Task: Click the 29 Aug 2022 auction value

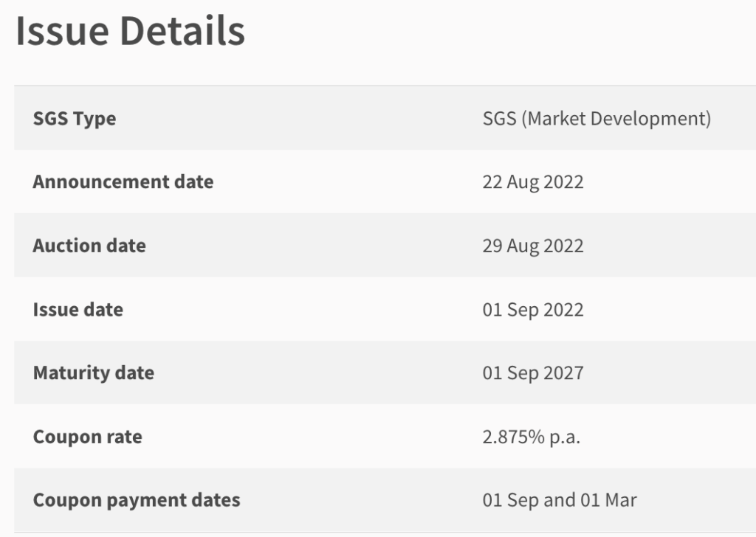Action: pos(533,246)
